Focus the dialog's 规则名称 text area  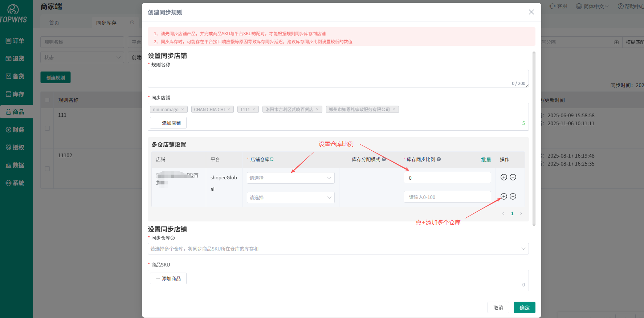[x=338, y=78]
